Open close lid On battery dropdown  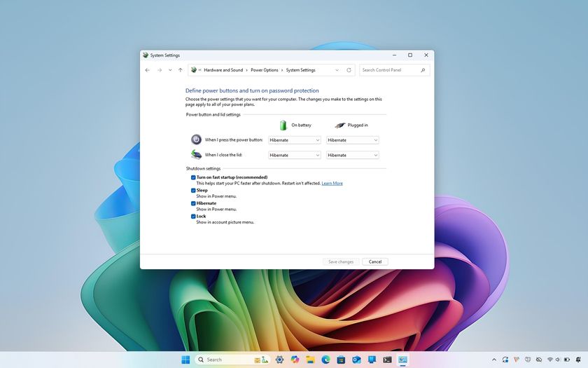tap(295, 155)
